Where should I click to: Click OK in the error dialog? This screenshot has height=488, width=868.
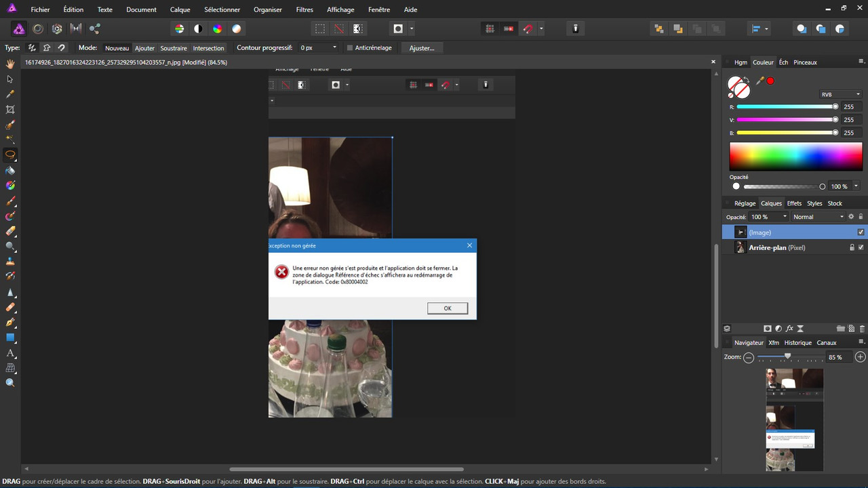[x=448, y=308]
